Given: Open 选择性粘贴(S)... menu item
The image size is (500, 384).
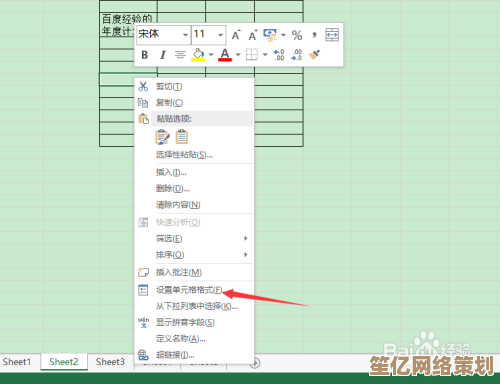Looking at the screenshot, I should (x=195, y=155).
